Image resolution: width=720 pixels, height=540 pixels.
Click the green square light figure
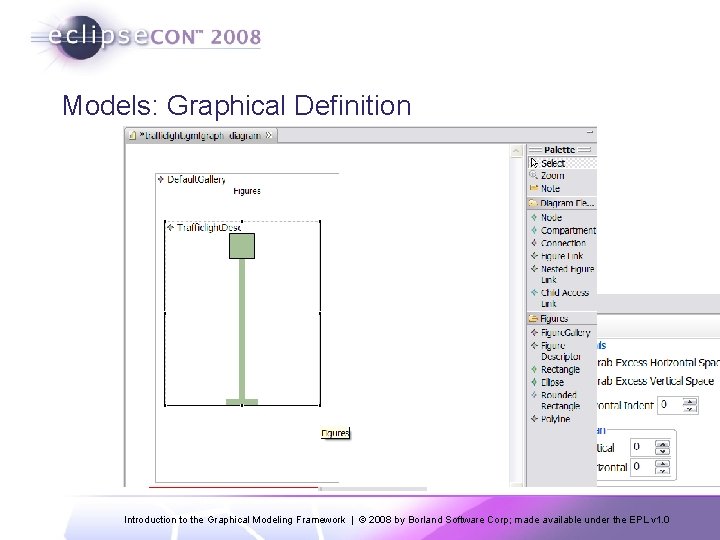[x=242, y=246]
